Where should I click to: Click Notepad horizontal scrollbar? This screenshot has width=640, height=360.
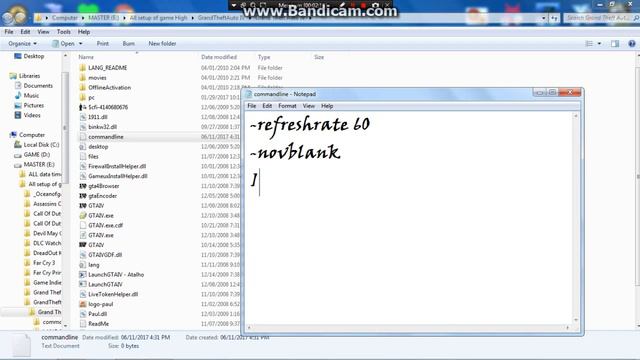[x=408, y=327]
